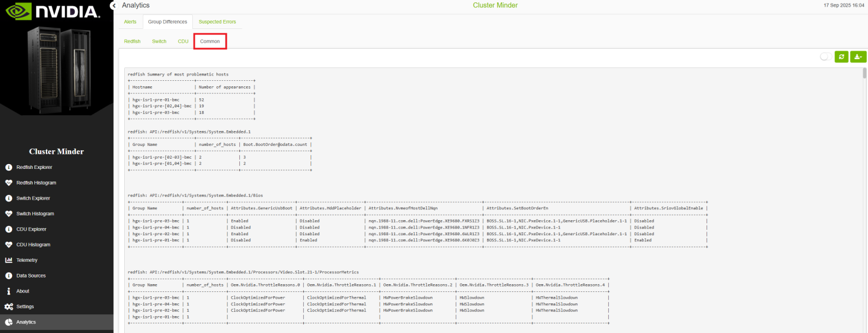Open Data Sources in sidebar

(x=30, y=276)
